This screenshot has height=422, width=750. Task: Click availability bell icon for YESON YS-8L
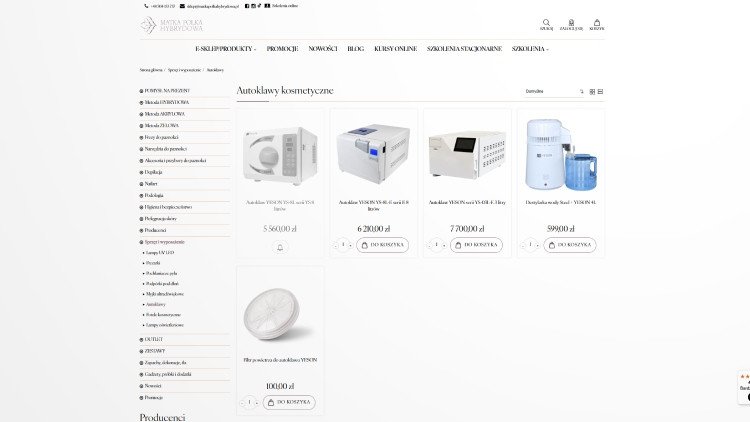coord(280,247)
